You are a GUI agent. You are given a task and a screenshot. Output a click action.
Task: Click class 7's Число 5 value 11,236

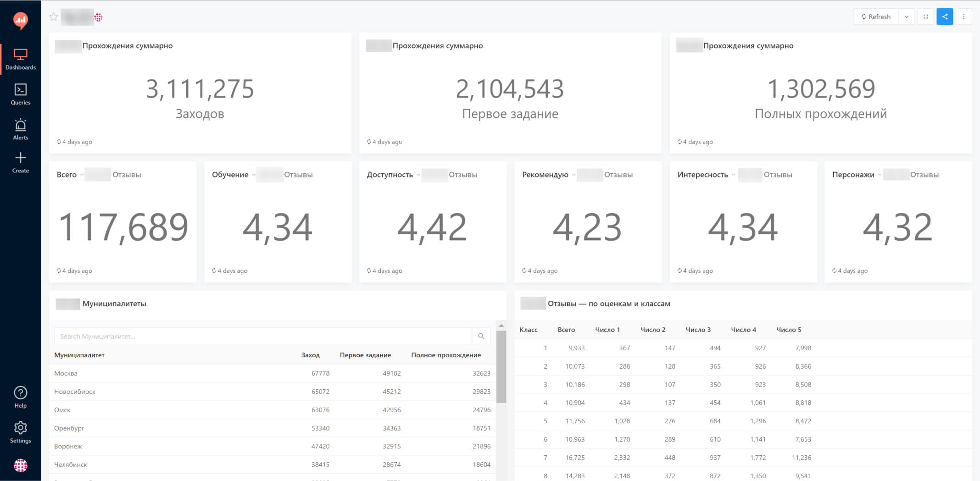click(802, 458)
